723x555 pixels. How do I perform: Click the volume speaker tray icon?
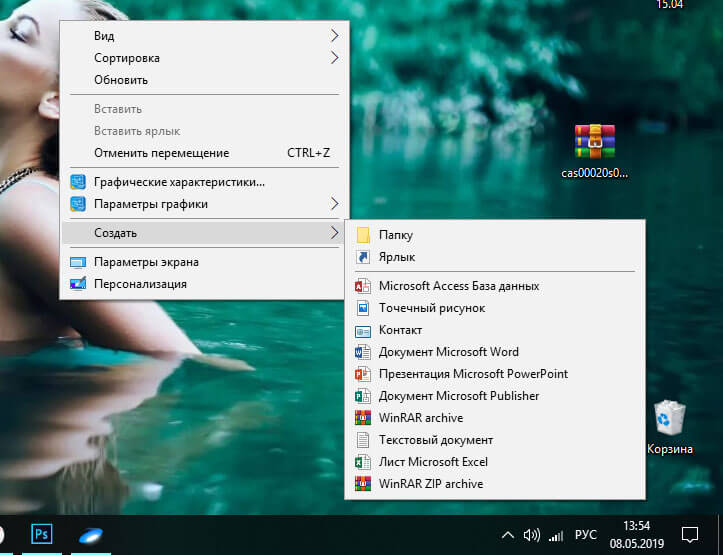click(x=531, y=534)
